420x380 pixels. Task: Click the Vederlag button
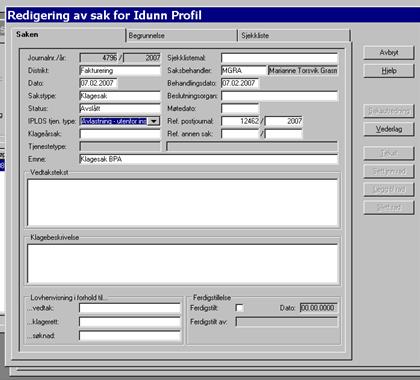point(389,129)
